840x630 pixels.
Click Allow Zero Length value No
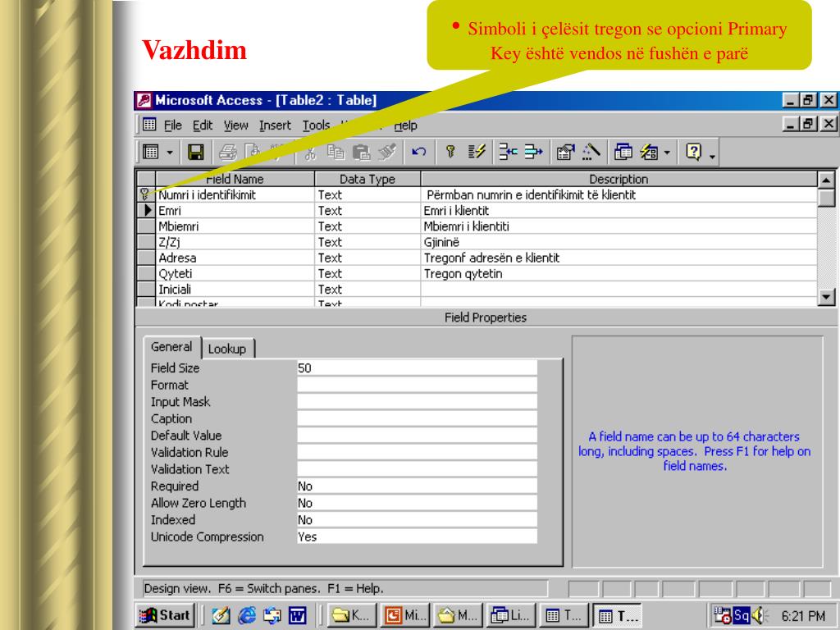coord(417,503)
